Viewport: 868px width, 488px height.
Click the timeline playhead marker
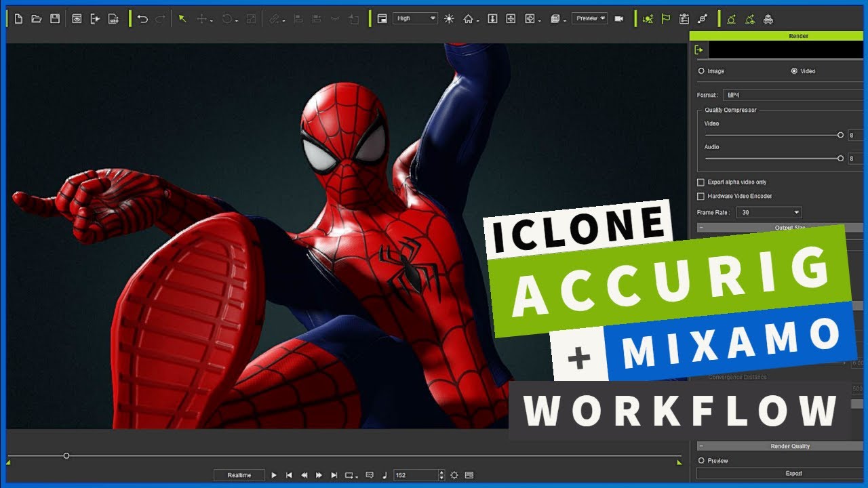tap(66, 455)
